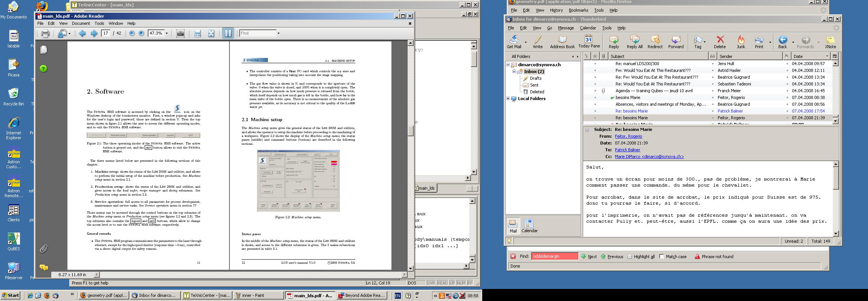This screenshot has height=301, width=868.
Task: Switch to Calendar mode in Thunderbird
Action: click(x=529, y=226)
